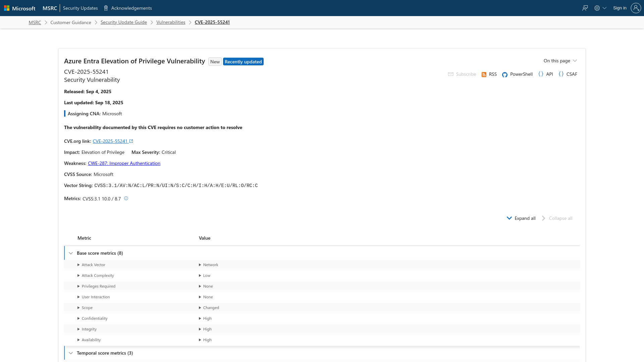Click the CSAF link text
The width and height of the screenshot is (644, 362).
(x=572, y=74)
